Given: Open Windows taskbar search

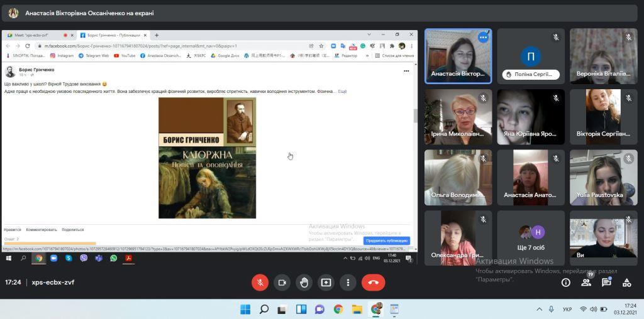Looking at the screenshot, I should [x=264, y=309].
